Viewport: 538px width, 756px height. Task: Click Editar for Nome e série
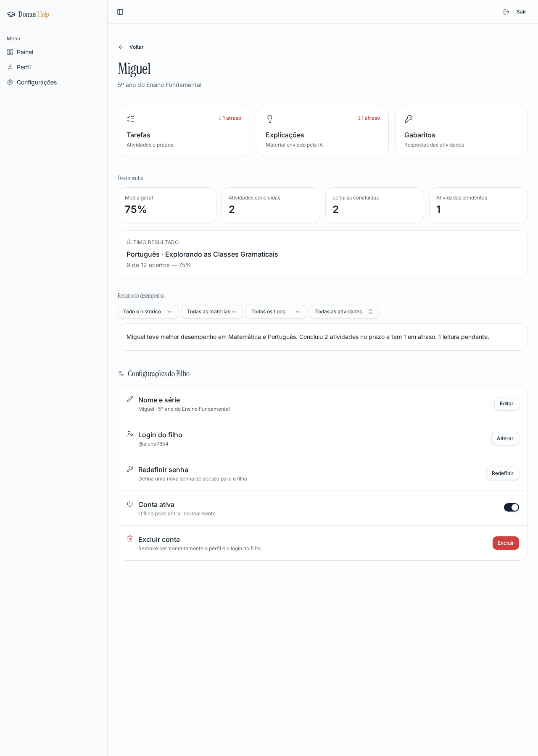coord(506,404)
